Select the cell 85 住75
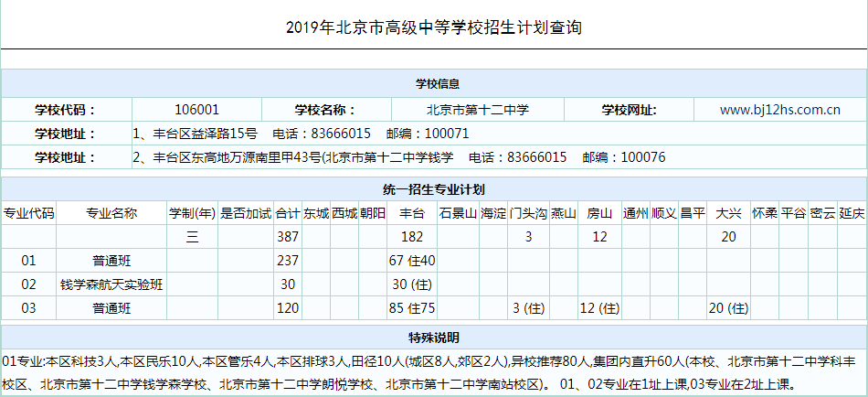Viewport: 868px width, 397px height. tap(412, 308)
